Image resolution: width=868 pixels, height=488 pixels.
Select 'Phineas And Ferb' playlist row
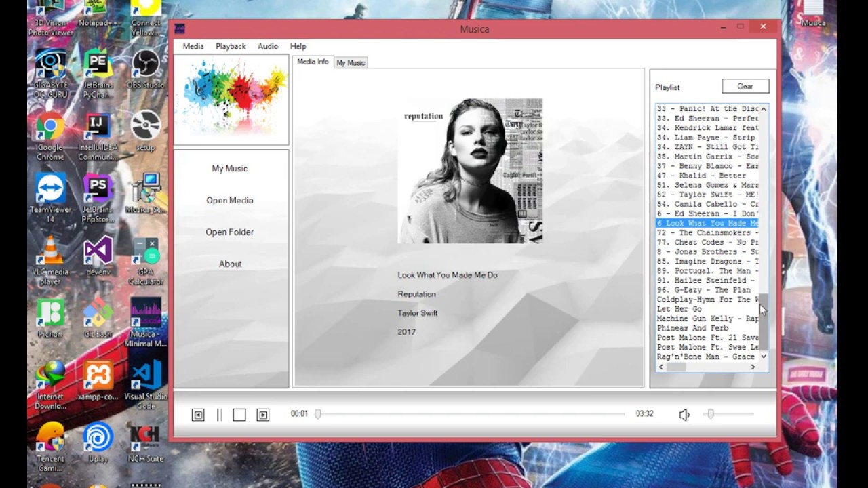[707, 327]
